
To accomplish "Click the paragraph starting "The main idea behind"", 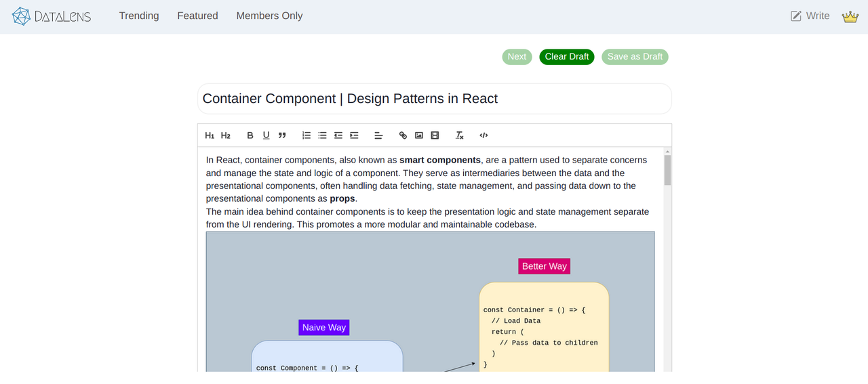I will tap(427, 218).
